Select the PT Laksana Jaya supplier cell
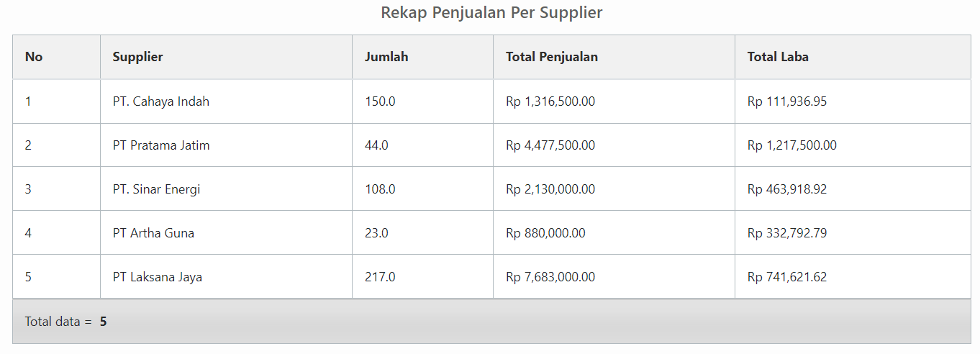The width and height of the screenshot is (980, 354). click(x=157, y=277)
